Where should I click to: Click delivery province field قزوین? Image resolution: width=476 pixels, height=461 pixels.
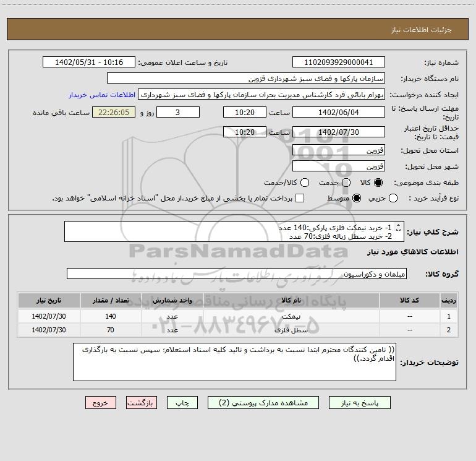(x=339, y=150)
